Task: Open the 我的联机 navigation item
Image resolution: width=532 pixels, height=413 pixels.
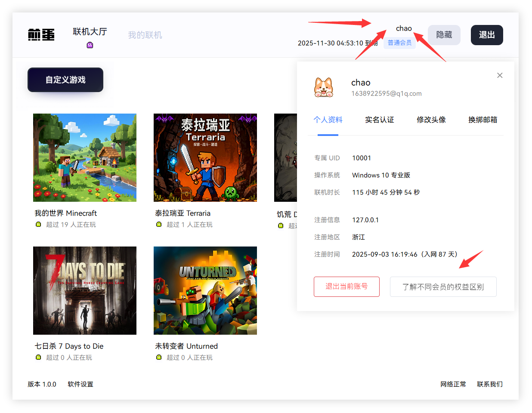Action: pos(145,35)
